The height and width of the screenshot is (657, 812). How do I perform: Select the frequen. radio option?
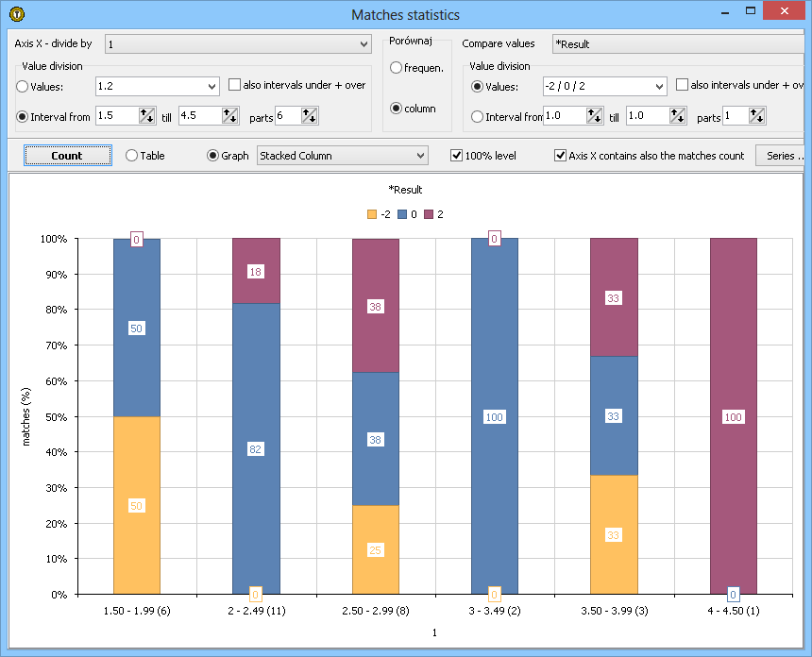(397, 68)
